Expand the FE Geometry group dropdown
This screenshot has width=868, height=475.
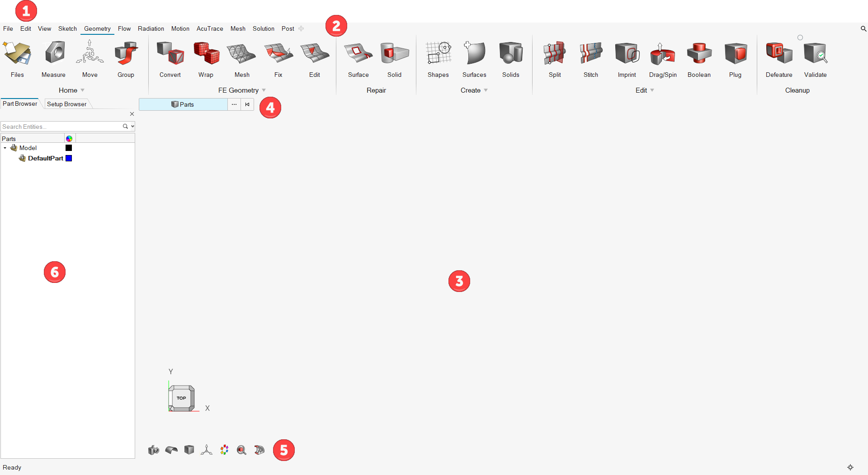[264, 90]
